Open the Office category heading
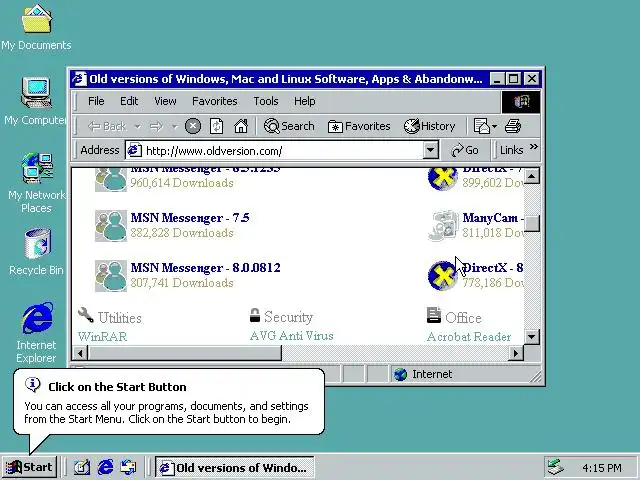640x480 pixels. click(x=463, y=318)
